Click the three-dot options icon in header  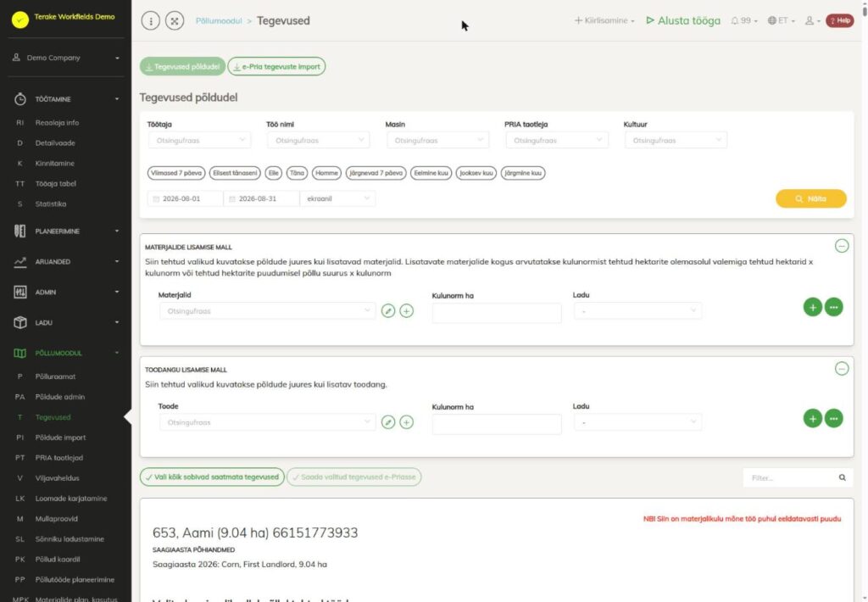click(151, 21)
